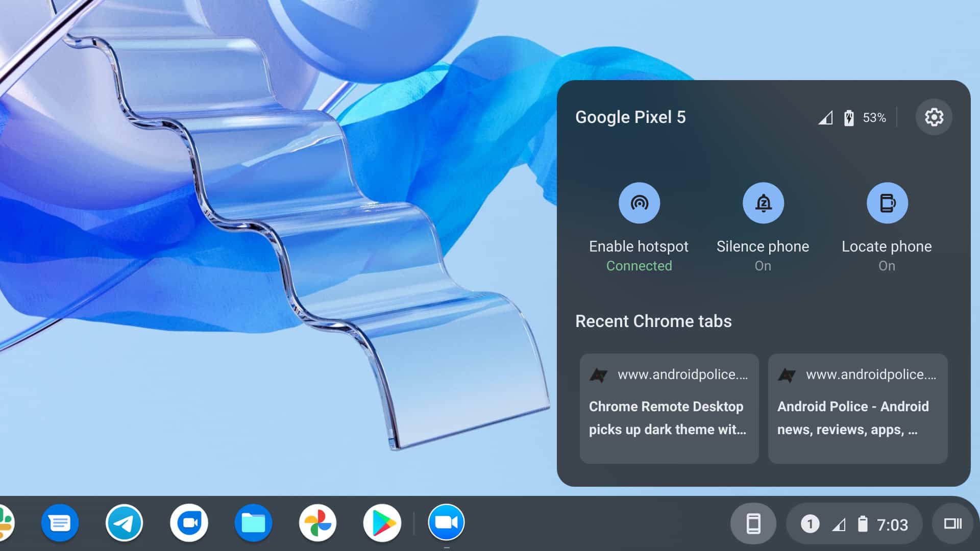Open the Files app from the shelf
Screen dimensions: 980x551
click(x=254, y=523)
